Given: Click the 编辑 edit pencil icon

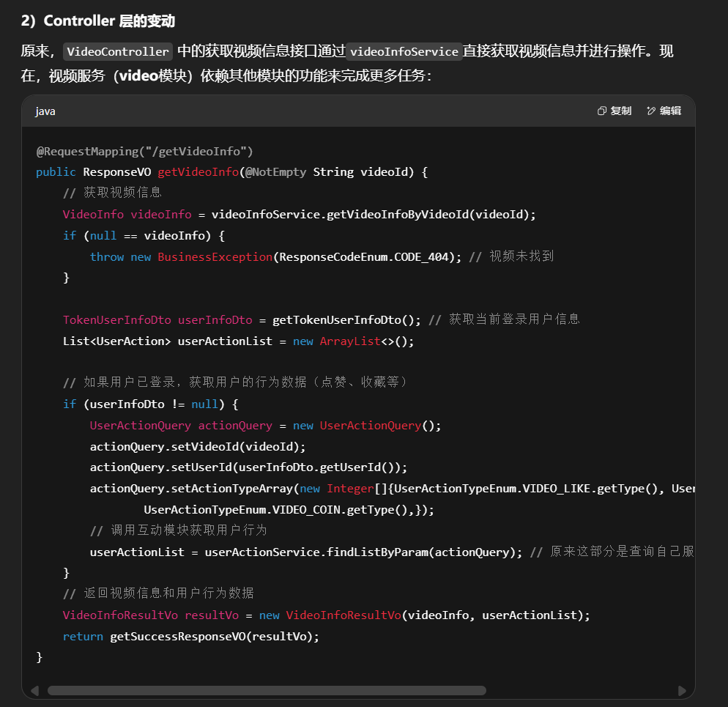Looking at the screenshot, I should [651, 111].
